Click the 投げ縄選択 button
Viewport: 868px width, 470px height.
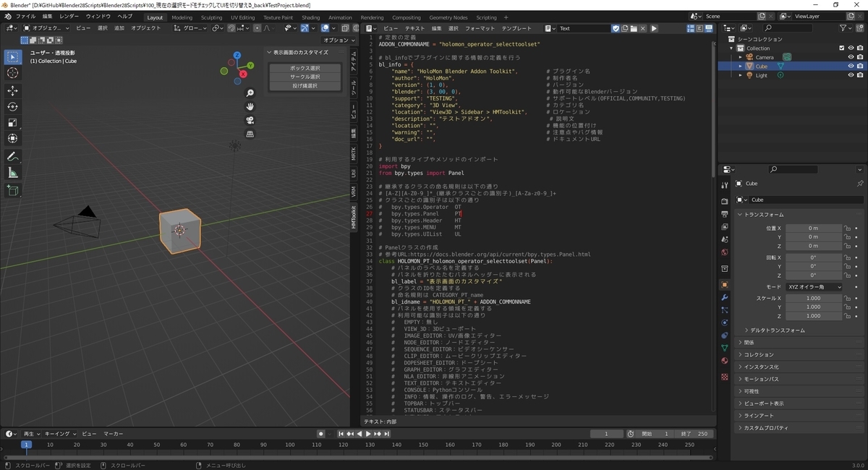coord(305,85)
